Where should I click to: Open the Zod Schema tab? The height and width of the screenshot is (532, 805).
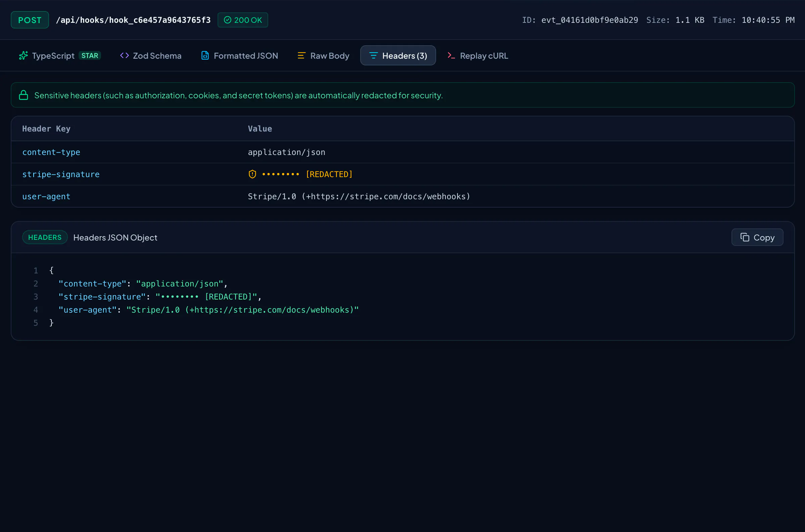point(151,56)
